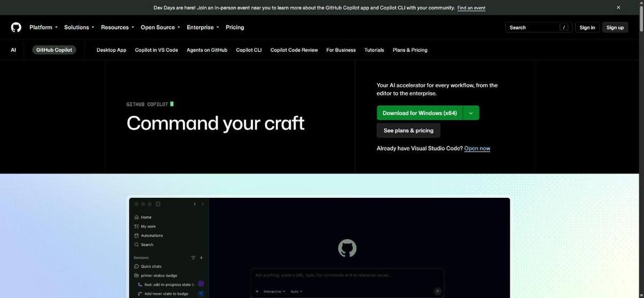This screenshot has height=298, width=644.
Task: Expand the Open Source menu
Action: [160, 27]
